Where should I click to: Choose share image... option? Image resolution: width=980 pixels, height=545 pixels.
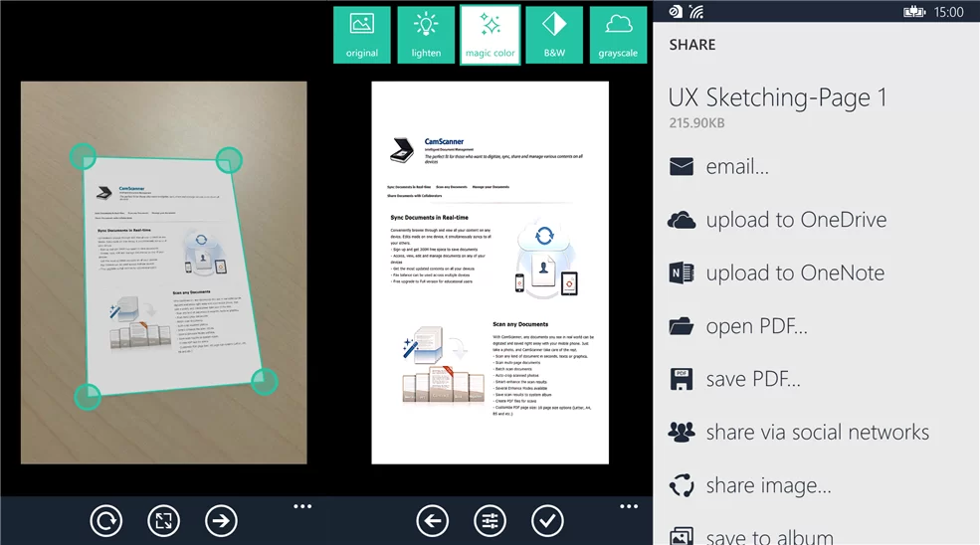[x=769, y=485]
